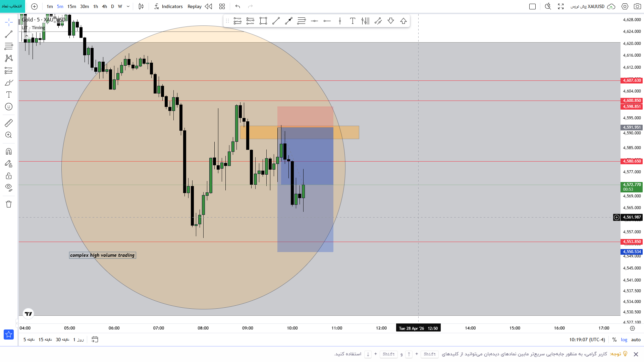Select the trend line tool in left sidebar

9,34
